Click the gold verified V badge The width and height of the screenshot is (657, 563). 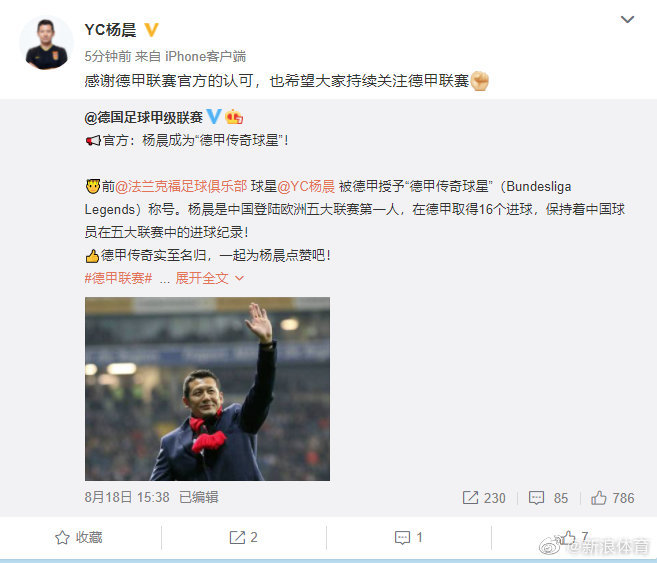tap(151, 30)
